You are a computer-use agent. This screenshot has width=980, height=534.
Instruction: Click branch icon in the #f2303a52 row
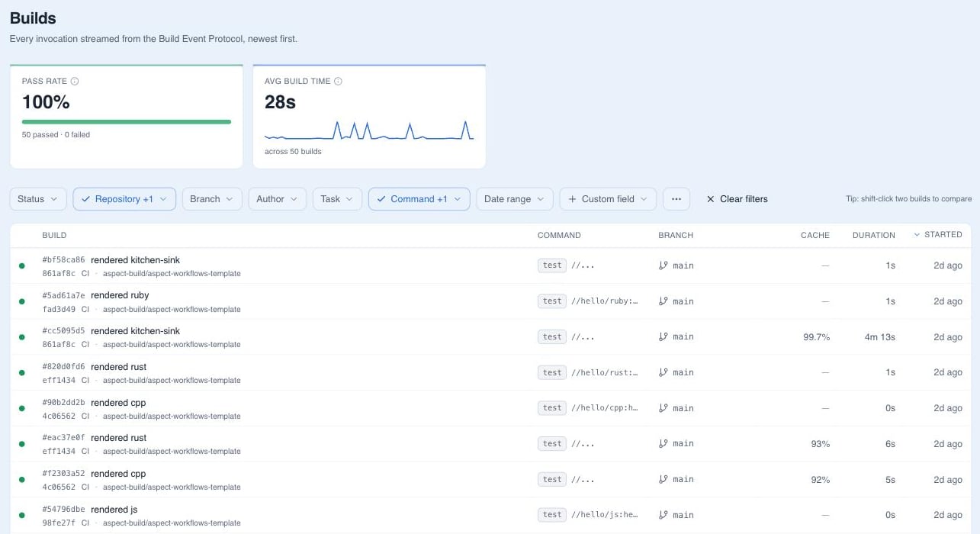[663, 479]
